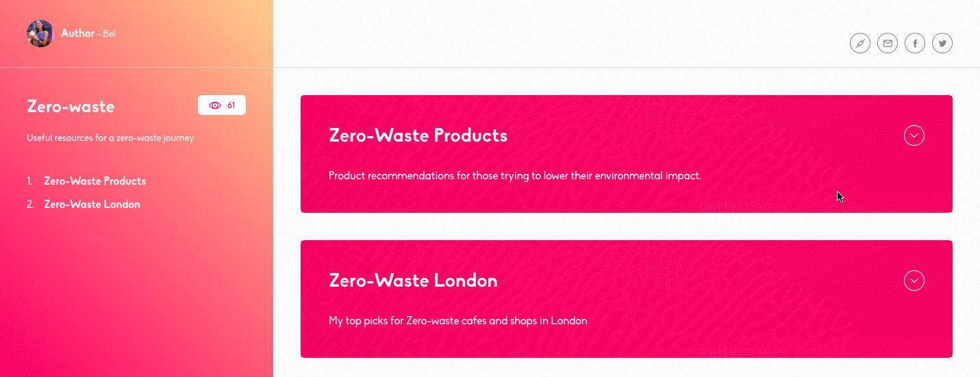Click the author name Bel
Viewport: 980px width, 377px height.
point(109,34)
